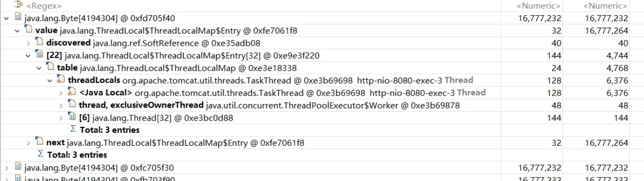Click the array icon of [22] ThreadLocalMap$Entry[32]
The image size is (644, 181).
click(x=40, y=55)
